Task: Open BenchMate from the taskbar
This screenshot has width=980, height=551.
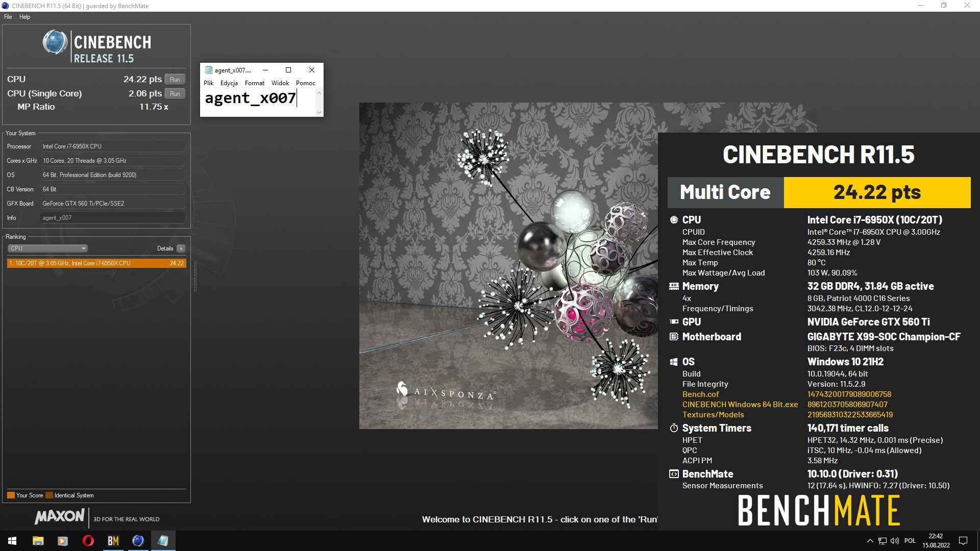Action: pyautogui.click(x=113, y=541)
